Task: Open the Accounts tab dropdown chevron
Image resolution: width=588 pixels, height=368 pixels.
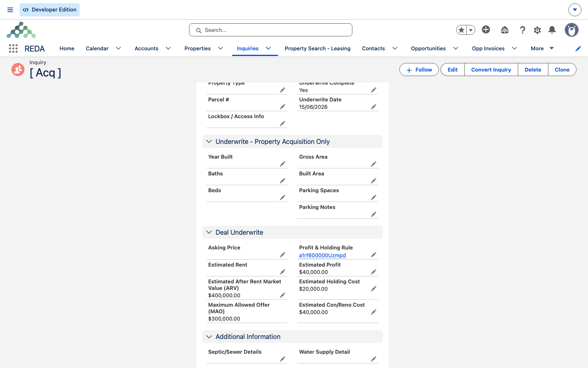Action: [x=168, y=48]
